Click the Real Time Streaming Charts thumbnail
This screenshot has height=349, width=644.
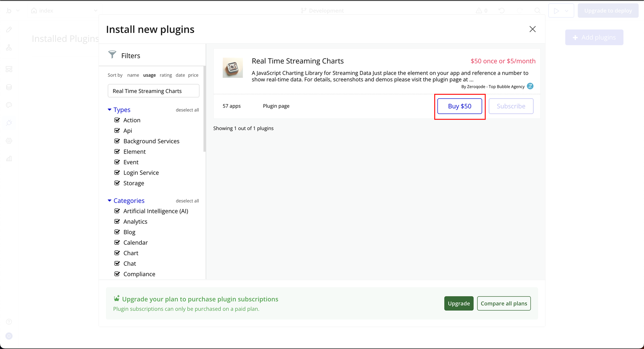pos(233,68)
